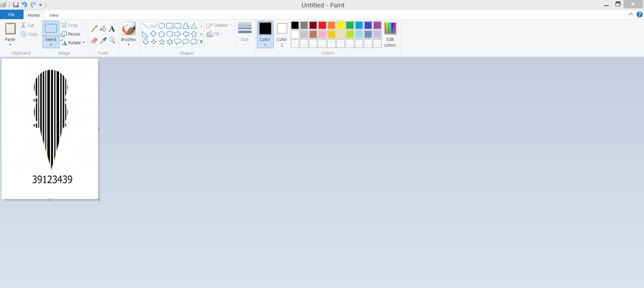Screen dimensions: 644x288
Task: Open Edit colors dialog
Action: pos(390,34)
